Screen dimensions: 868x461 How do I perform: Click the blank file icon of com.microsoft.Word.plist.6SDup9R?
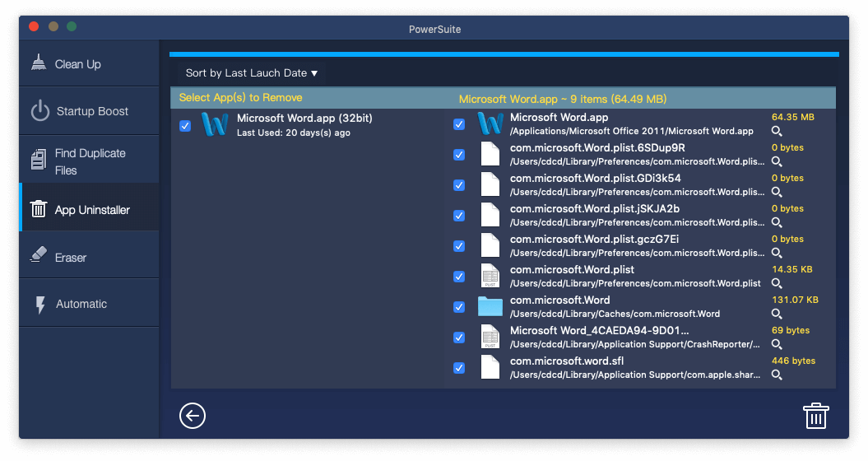pos(490,154)
